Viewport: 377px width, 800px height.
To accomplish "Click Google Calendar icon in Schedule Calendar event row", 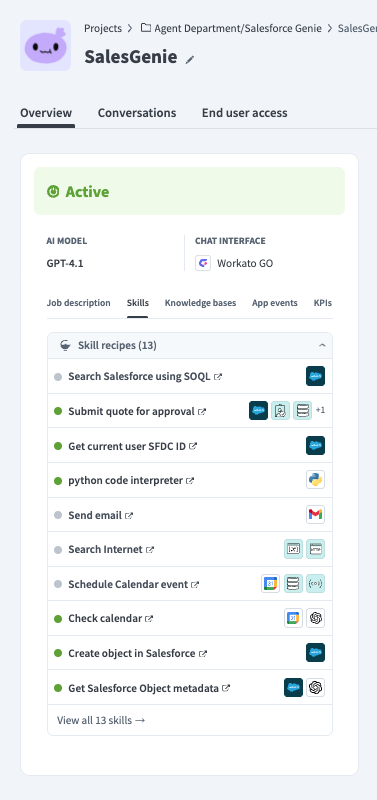I will click(270, 583).
